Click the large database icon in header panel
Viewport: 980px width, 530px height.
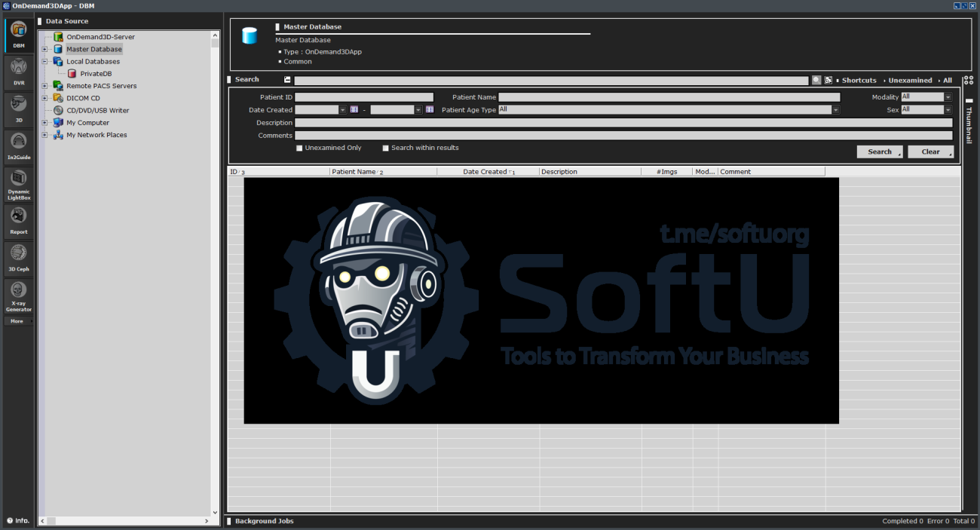(x=249, y=36)
